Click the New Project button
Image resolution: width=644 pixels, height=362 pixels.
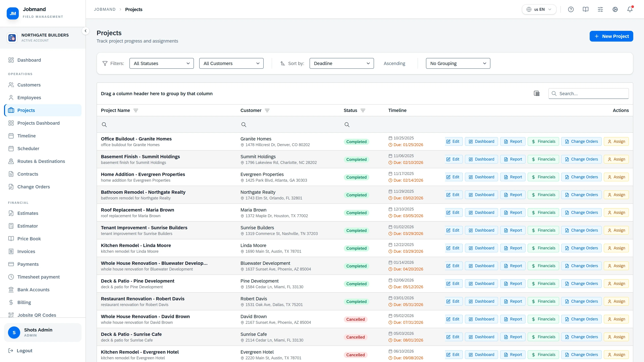tap(611, 36)
